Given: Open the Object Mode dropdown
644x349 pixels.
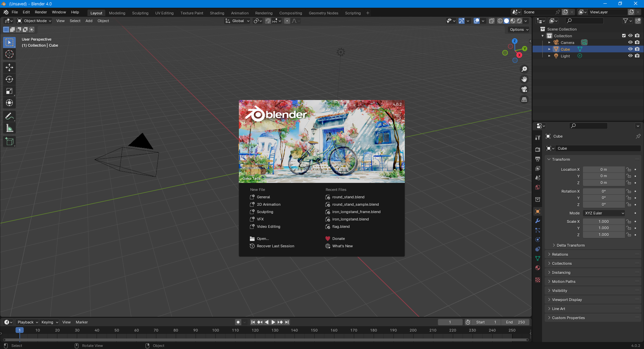Looking at the screenshot, I should (34, 21).
